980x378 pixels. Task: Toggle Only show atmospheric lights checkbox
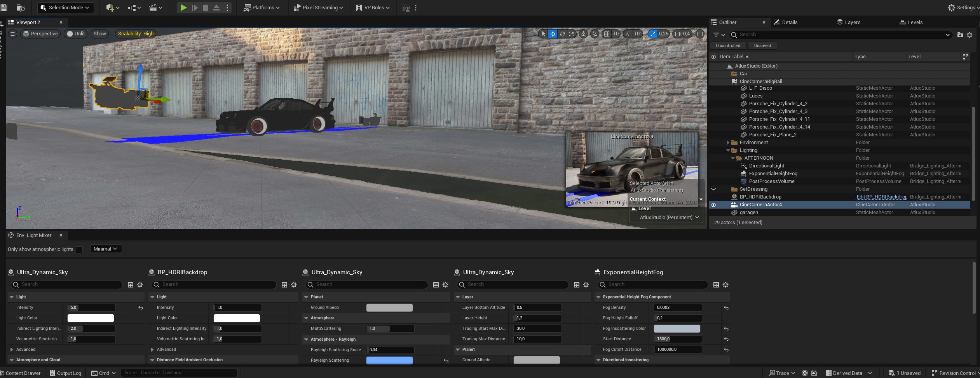[x=79, y=249]
